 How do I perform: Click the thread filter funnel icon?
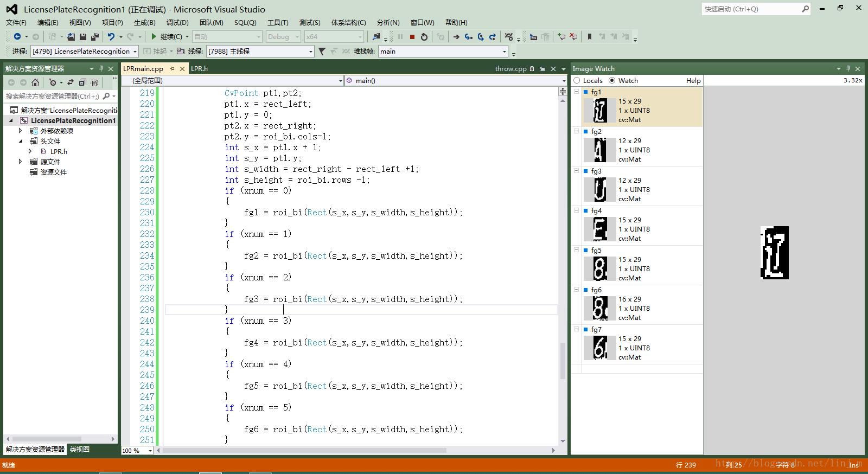pyautogui.click(x=322, y=51)
